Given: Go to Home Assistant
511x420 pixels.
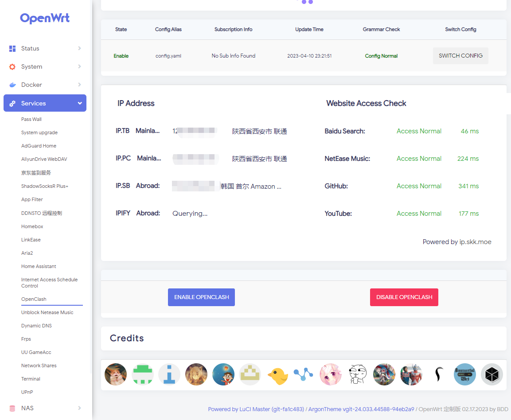Looking at the screenshot, I should 39,267.
